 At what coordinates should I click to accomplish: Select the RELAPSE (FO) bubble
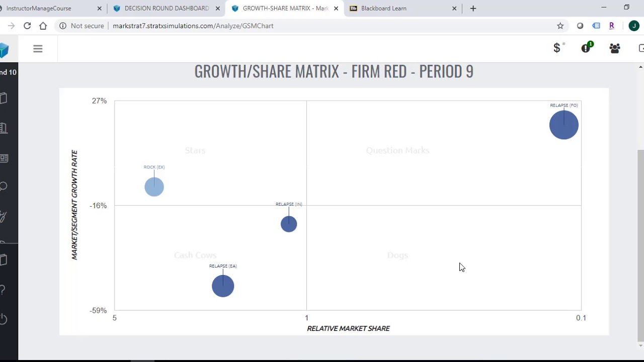click(x=564, y=125)
